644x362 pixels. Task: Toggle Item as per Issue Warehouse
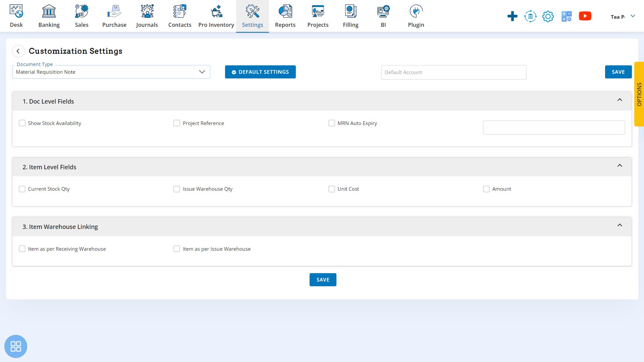pos(177,248)
